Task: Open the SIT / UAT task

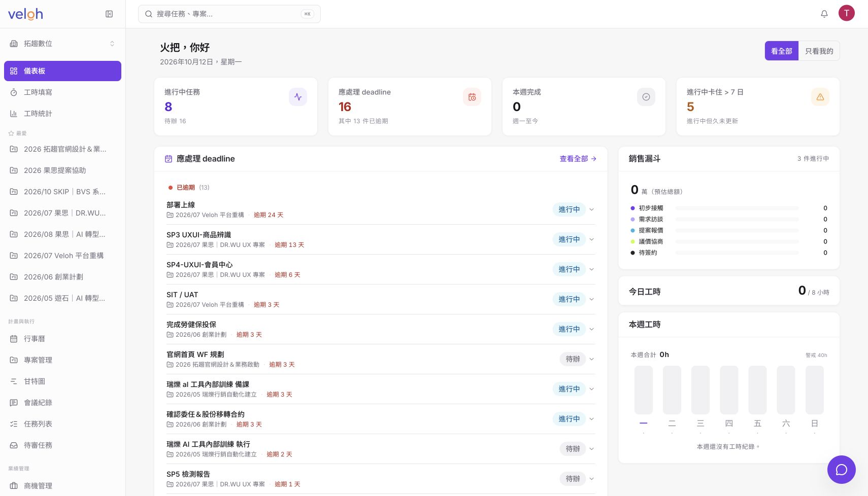Action: pyautogui.click(x=182, y=295)
